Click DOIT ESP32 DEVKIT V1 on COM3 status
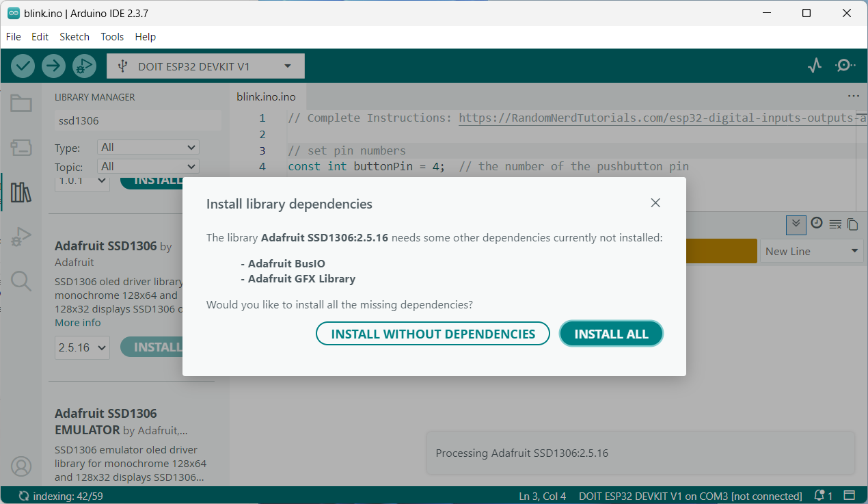The image size is (868, 504). point(690,496)
